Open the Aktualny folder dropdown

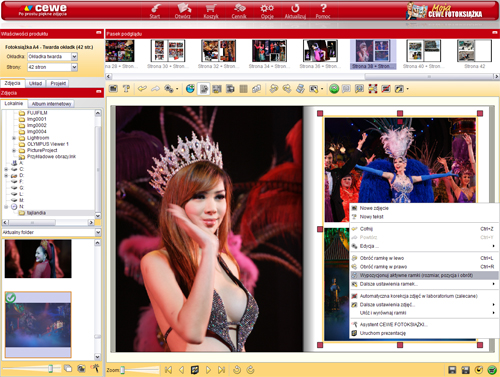(98, 232)
